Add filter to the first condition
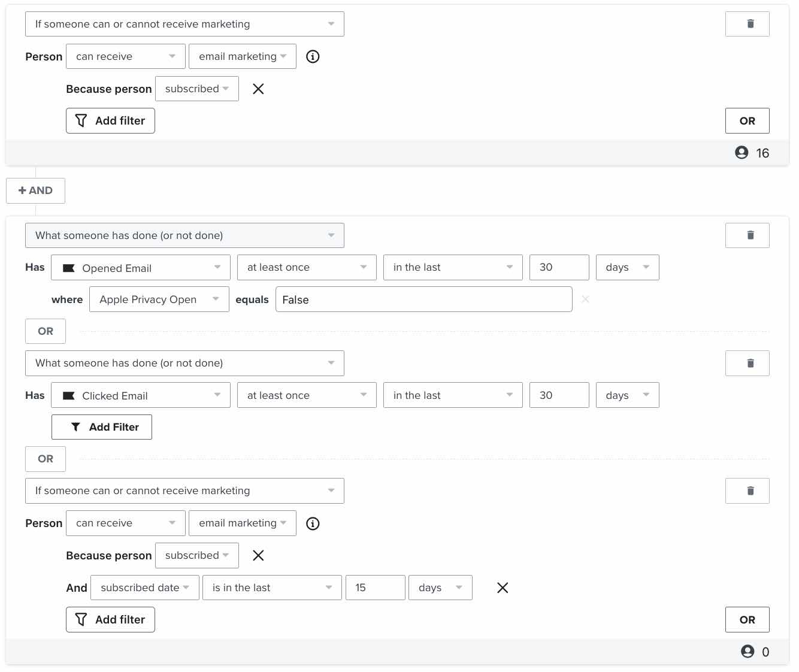The height and width of the screenshot is (672, 799). [110, 120]
